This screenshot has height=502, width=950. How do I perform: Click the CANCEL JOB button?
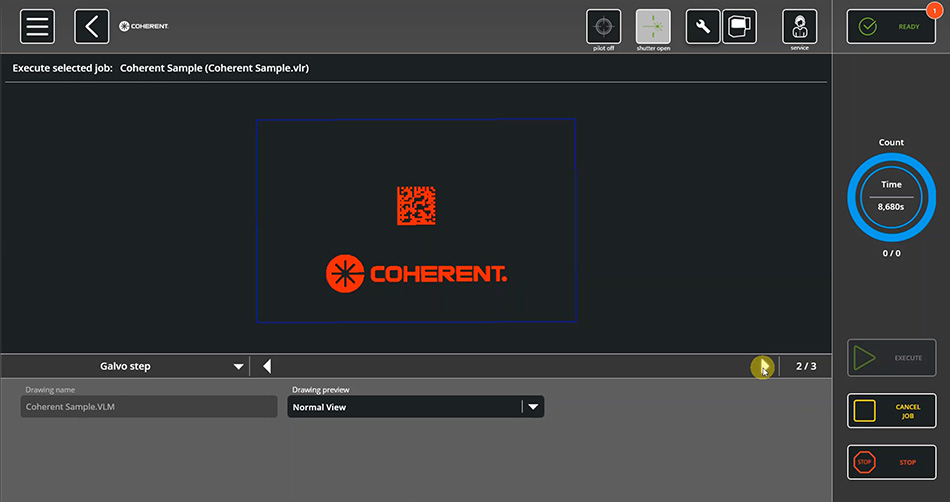click(891, 411)
